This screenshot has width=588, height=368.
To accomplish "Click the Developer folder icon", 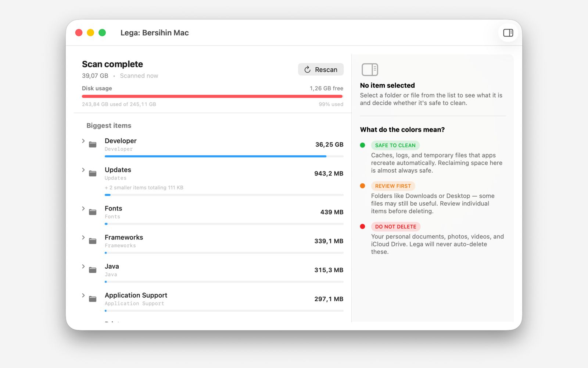I will [x=93, y=145].
